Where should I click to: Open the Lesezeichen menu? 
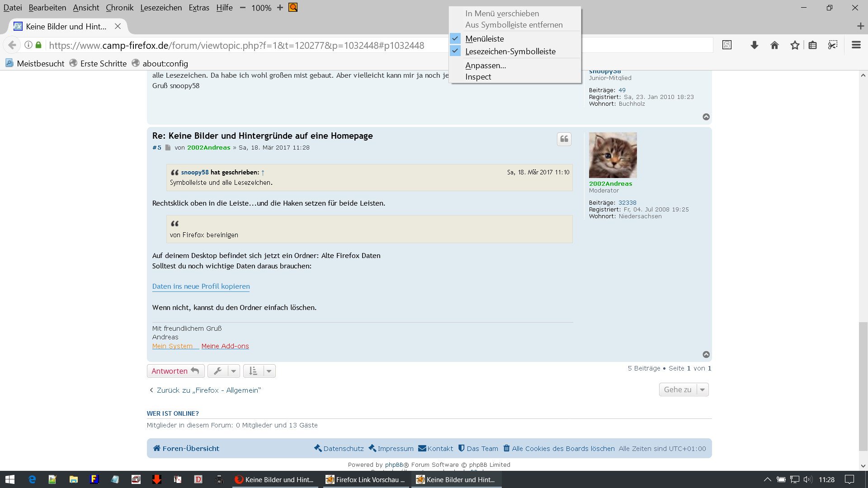pyautogui.click(x=161, y=8)
